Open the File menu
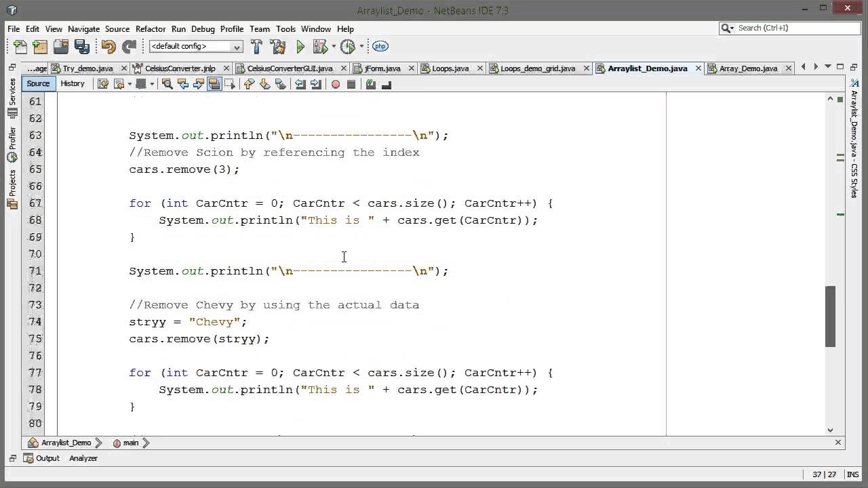 (14, 29)
